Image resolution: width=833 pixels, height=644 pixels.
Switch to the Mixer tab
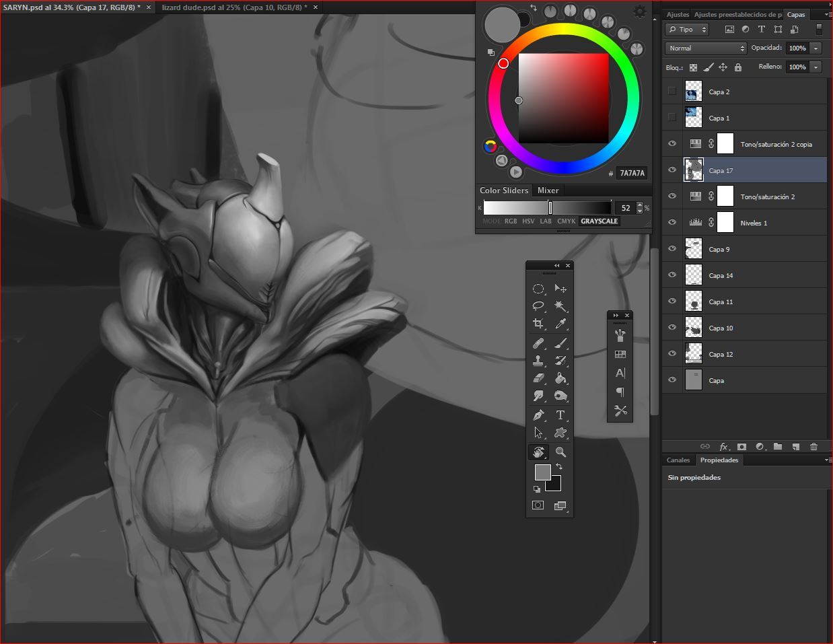coord(548,190)
